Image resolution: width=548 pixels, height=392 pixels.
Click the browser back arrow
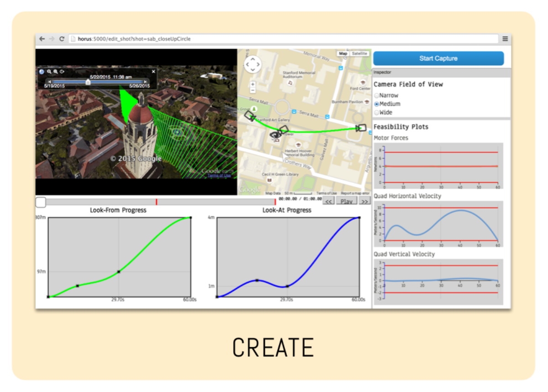pos(42,39)
